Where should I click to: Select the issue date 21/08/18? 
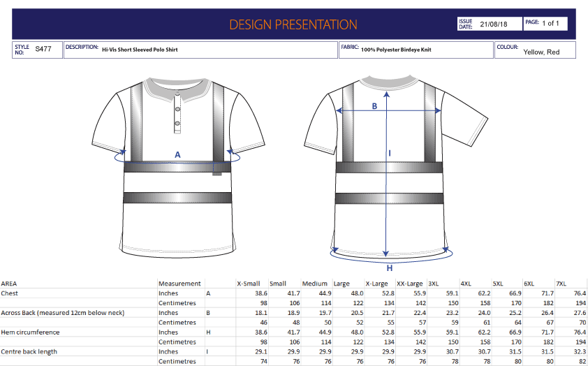tap(494, 24)
